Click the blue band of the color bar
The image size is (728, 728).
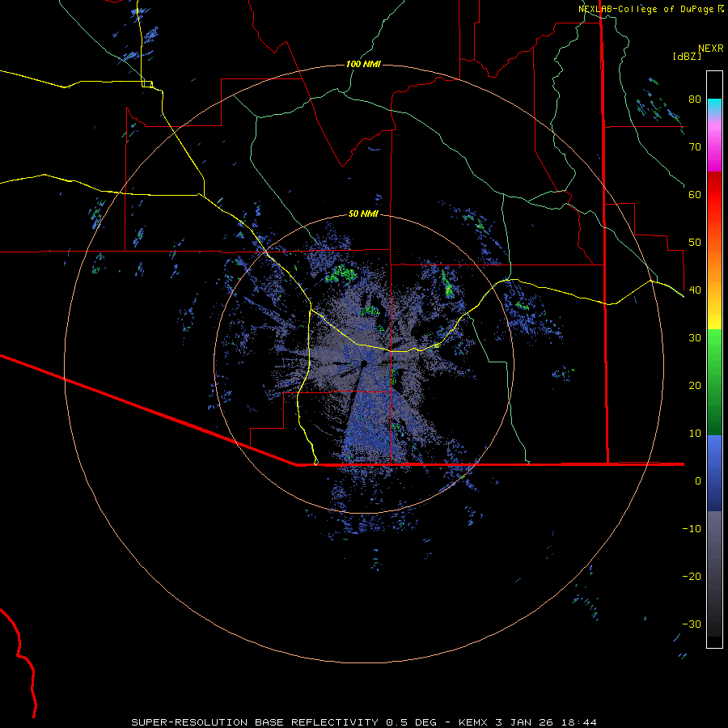[x=714, y=473]
